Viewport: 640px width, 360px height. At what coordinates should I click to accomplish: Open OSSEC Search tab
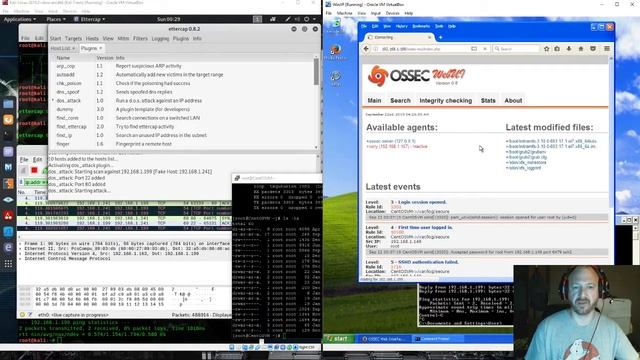[400, 100]
